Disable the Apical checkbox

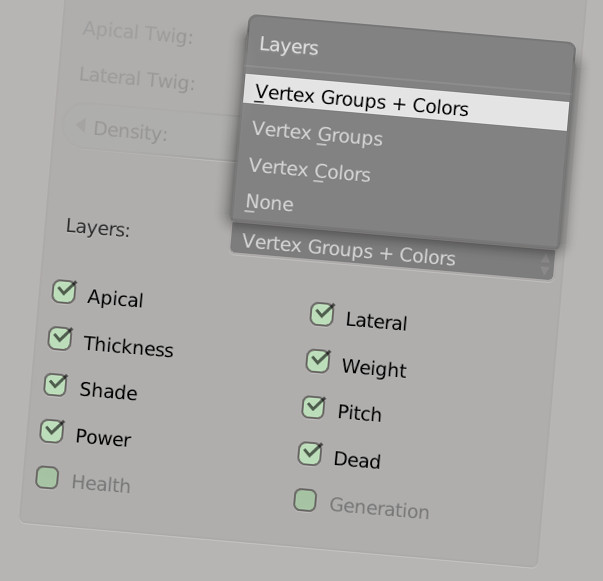(x=64, y=292)
